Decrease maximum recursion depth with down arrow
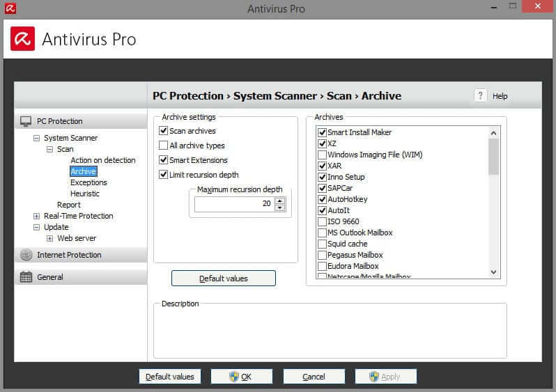 click(x=280, y=207)
